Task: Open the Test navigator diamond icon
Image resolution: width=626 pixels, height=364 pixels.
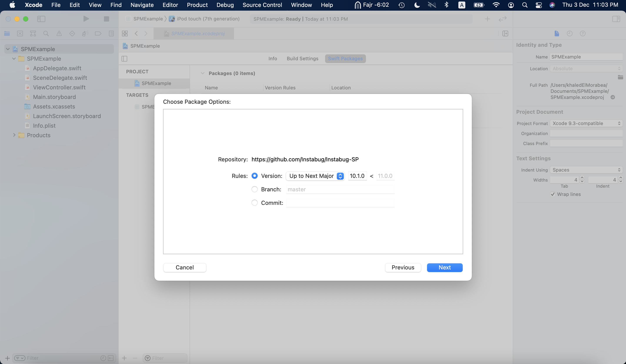Action: (72, 33)
